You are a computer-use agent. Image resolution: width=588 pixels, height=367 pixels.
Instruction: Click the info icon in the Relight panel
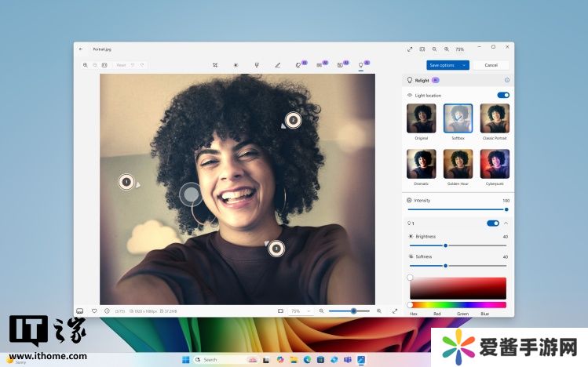pos(506,80)
